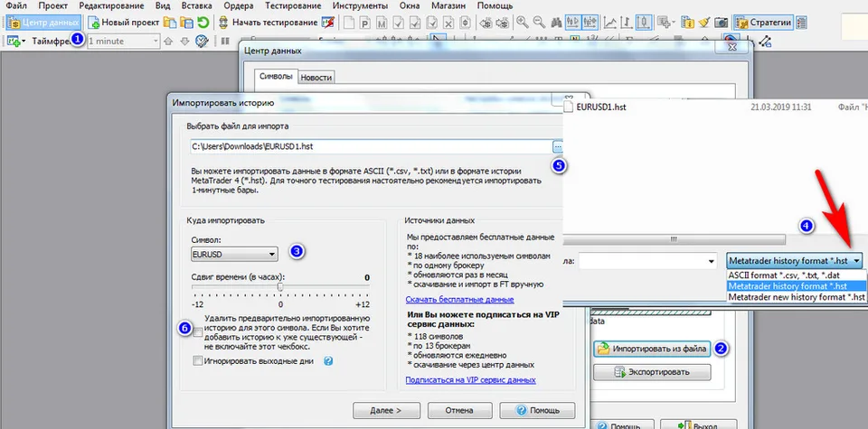
Task: Open the add chart icon dropdown arrow
Action: [24, 41]
